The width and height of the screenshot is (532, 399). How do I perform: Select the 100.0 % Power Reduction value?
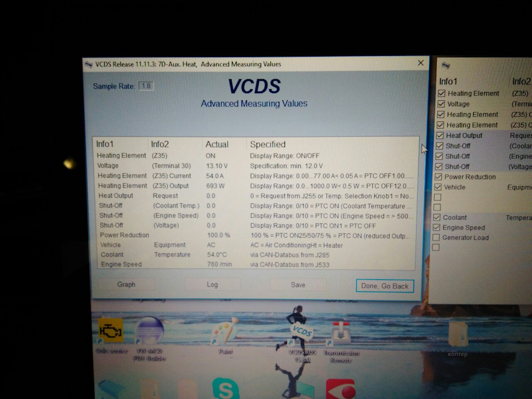[x=218, y=235]
